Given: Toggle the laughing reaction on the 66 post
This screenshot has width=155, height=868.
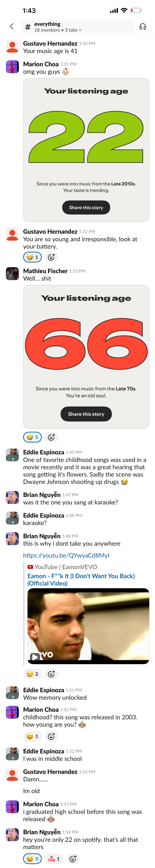Looking at the screenshot, I should tap(32, 437).
